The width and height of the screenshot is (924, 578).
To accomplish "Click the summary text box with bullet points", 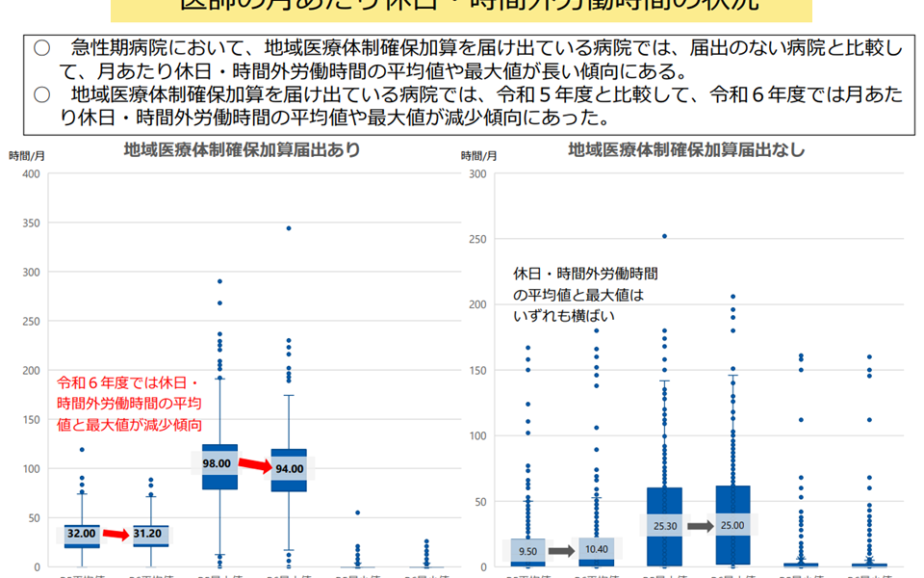I will coord(468,83).
